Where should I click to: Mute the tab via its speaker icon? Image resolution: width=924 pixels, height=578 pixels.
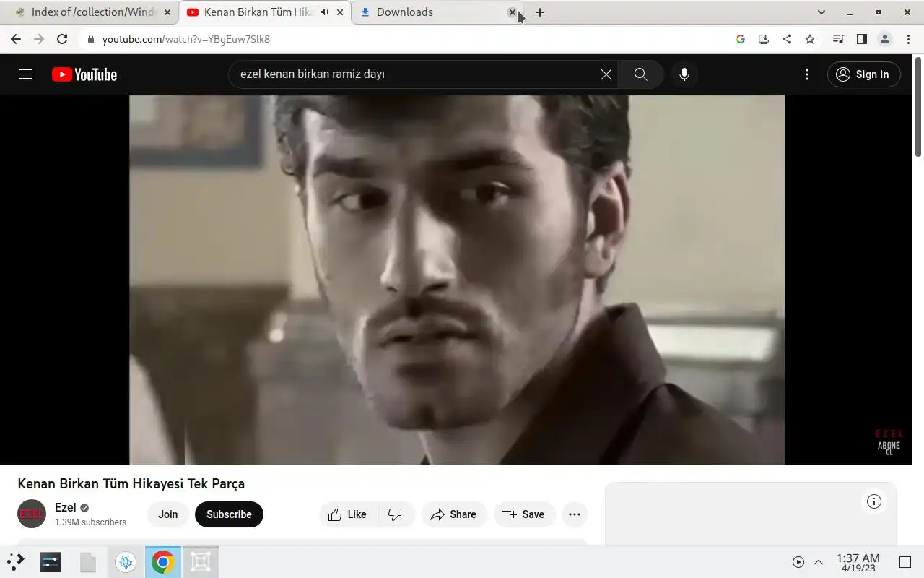coord(324,12)
